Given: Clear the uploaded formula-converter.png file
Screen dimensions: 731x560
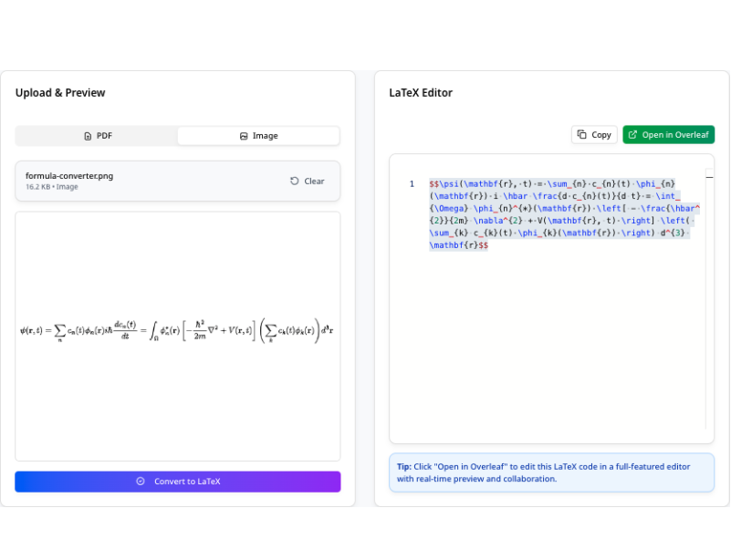Looking at the screenshot, I should [307, 181].
